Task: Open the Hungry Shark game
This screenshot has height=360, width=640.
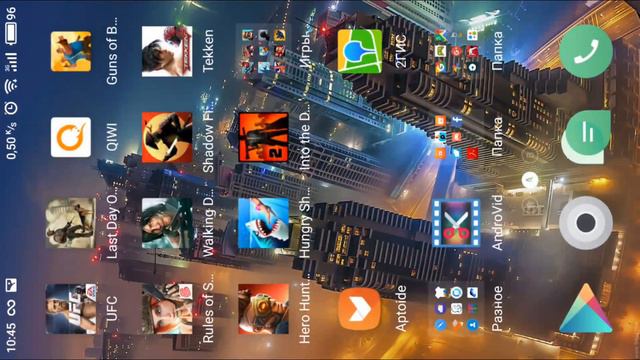Action: [x=263, y=223]
